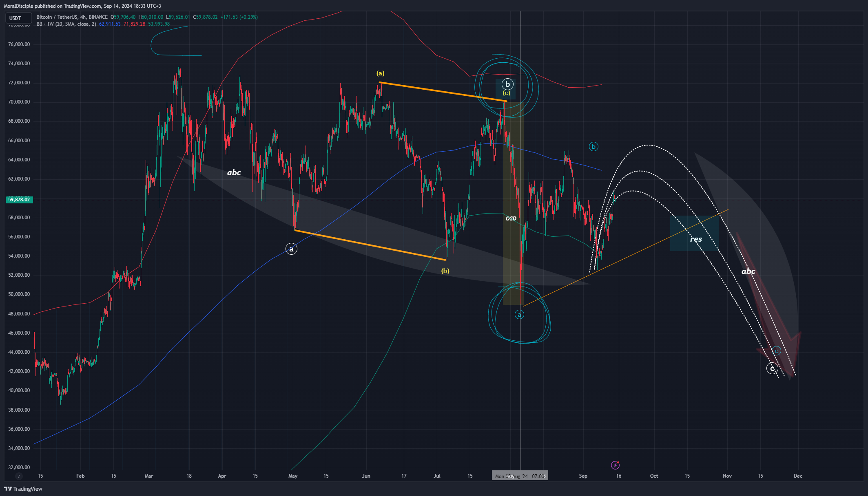Select the white circled b label at top
Screen dimensions: 868x496
pyautogui.click(x=507, y=84)
